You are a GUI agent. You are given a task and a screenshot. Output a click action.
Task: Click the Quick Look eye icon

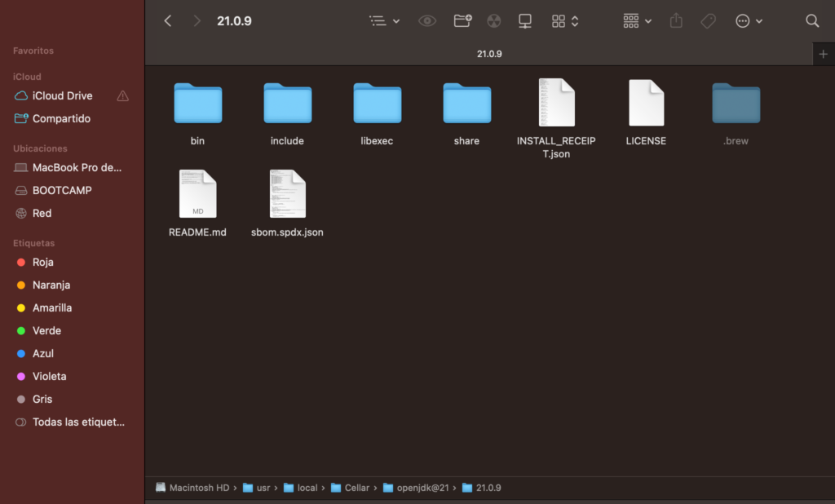coord(427,21)
